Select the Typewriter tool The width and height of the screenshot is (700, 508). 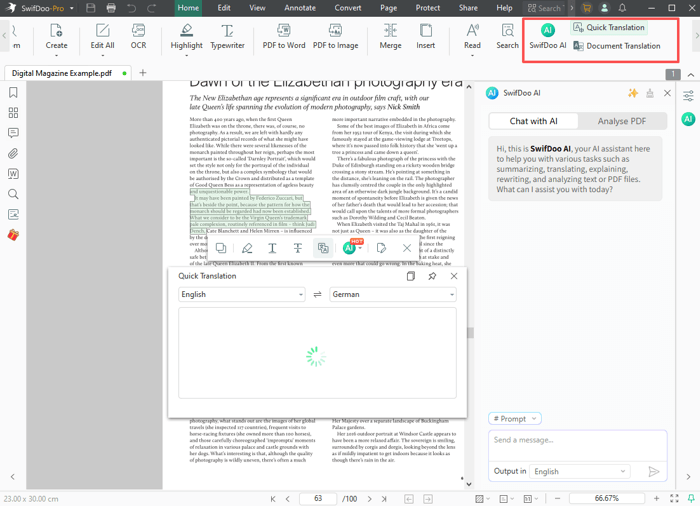click(x=227, y=37)
